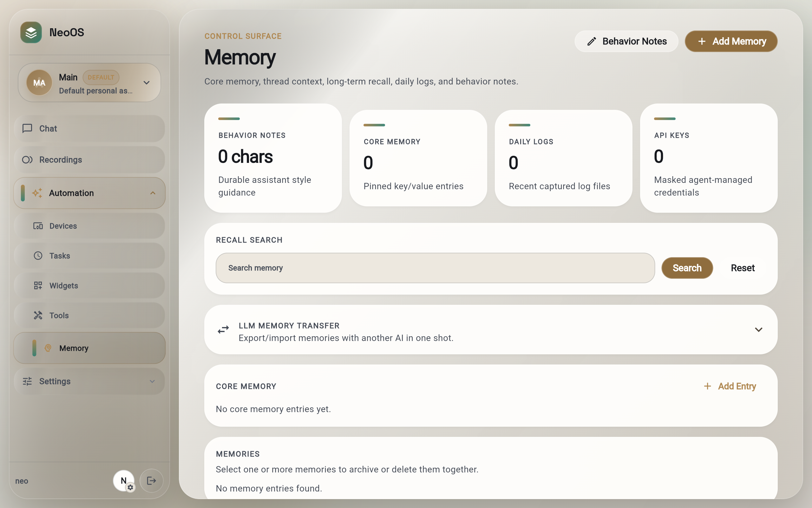Click the 'CONTROL SURFACE' label
Viewport: 812px width, 508px height.
pos(243,36)
